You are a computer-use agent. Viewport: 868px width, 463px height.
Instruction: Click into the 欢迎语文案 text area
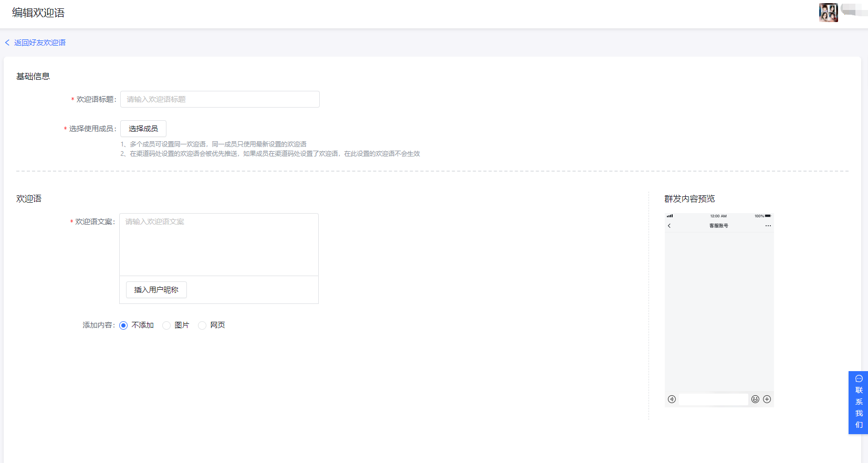(x=218, y=244)
